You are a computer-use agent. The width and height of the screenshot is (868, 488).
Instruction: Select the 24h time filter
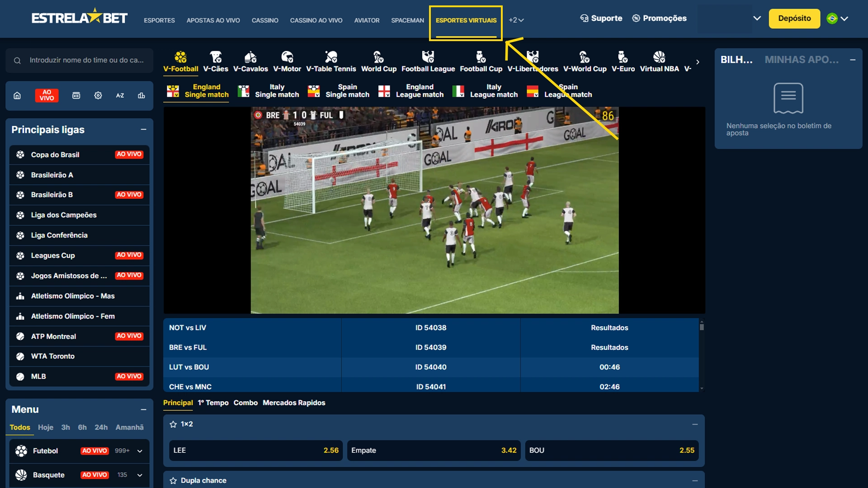(101, 427)
